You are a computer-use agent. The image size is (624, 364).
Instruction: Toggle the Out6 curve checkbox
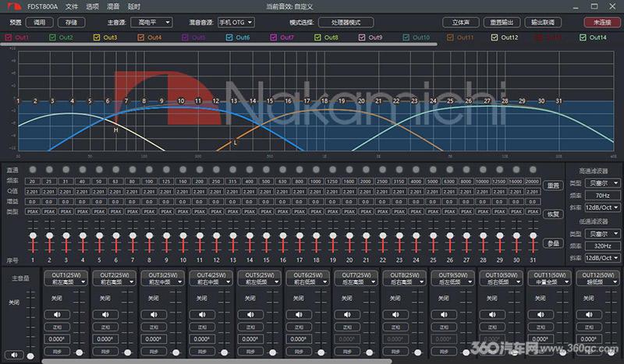[x=229, y=37]
